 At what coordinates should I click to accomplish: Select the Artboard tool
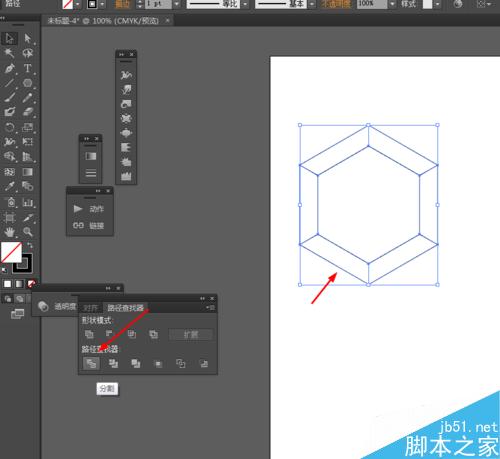coord(9,218)
